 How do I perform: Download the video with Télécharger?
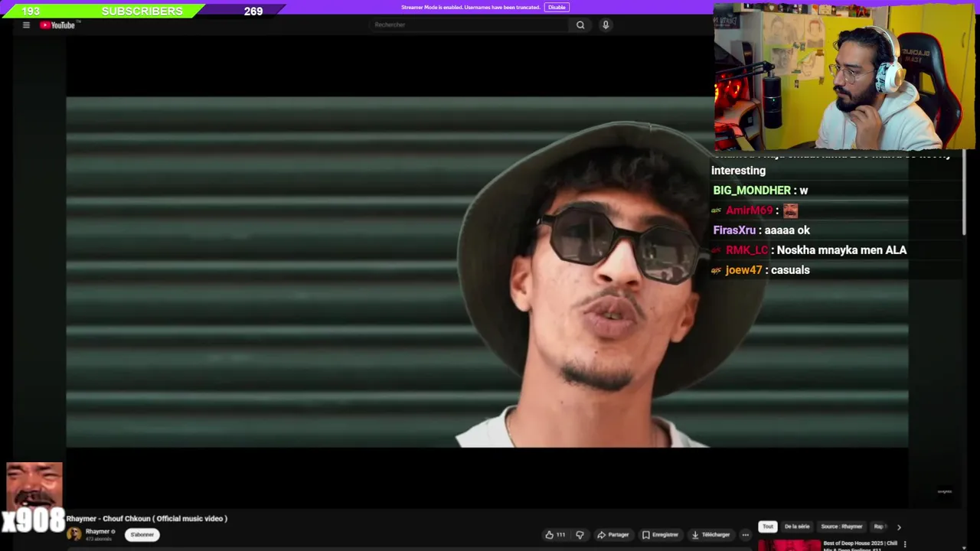click(710, 535)
